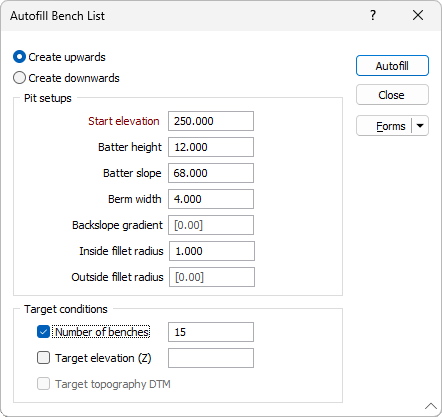Expand the Forms dropdown arrow
The height and width of the screenshot is (417, 442).
(x=420, y=126)
